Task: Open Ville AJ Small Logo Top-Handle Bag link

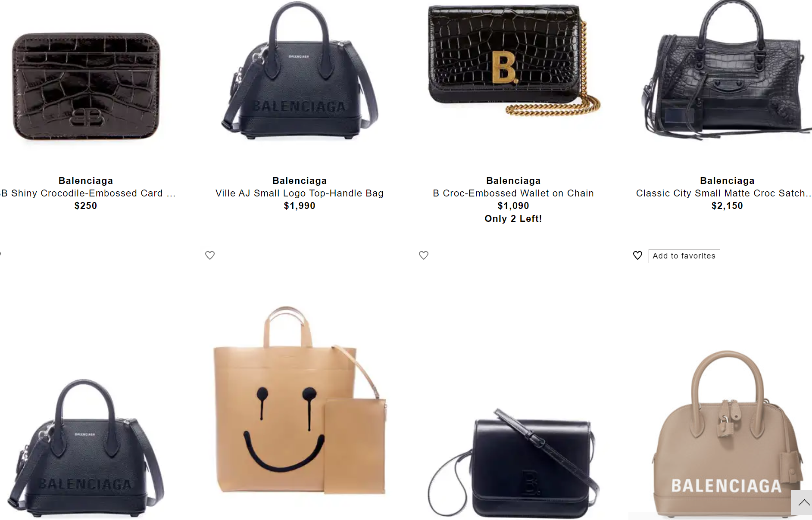Action: point(300,193)
